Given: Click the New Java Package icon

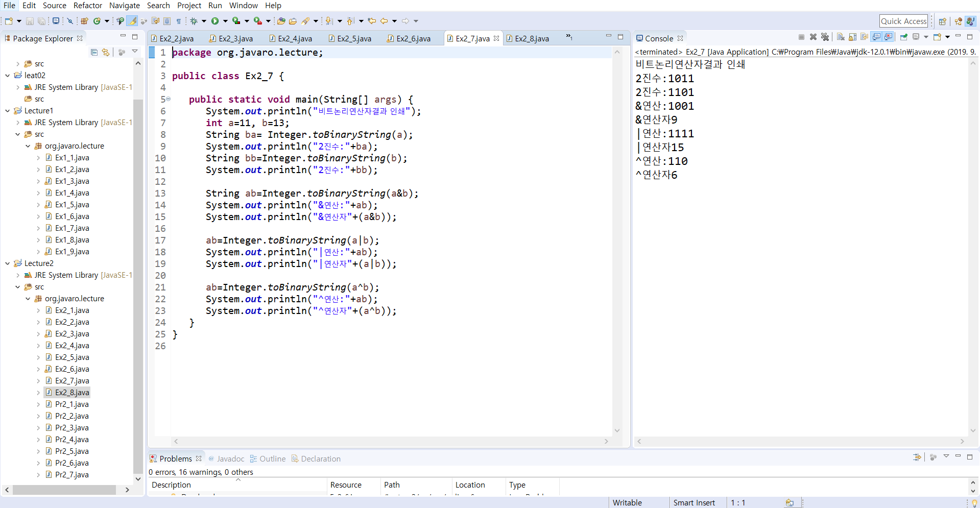Looking at the screenshot, I should pos(84,21).
